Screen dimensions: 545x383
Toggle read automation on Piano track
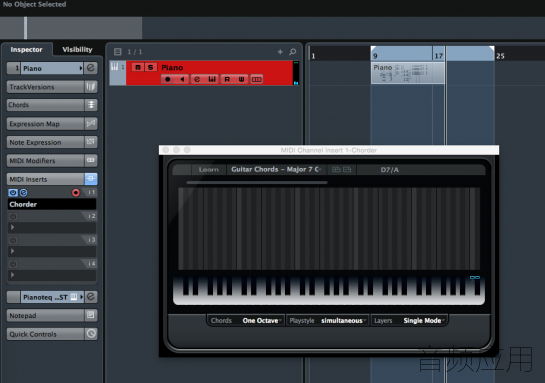tap(227, 79)
